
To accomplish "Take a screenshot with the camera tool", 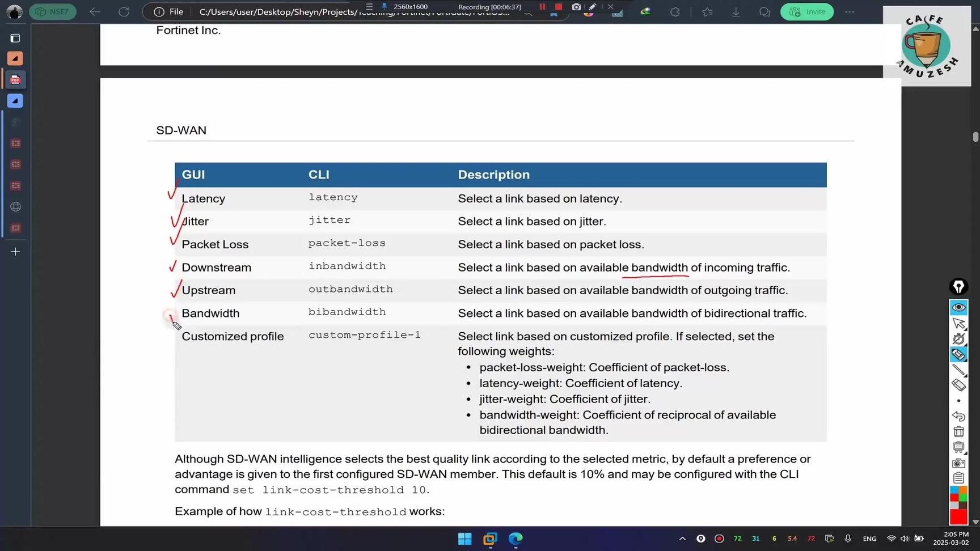I will (x=958, y=463).
